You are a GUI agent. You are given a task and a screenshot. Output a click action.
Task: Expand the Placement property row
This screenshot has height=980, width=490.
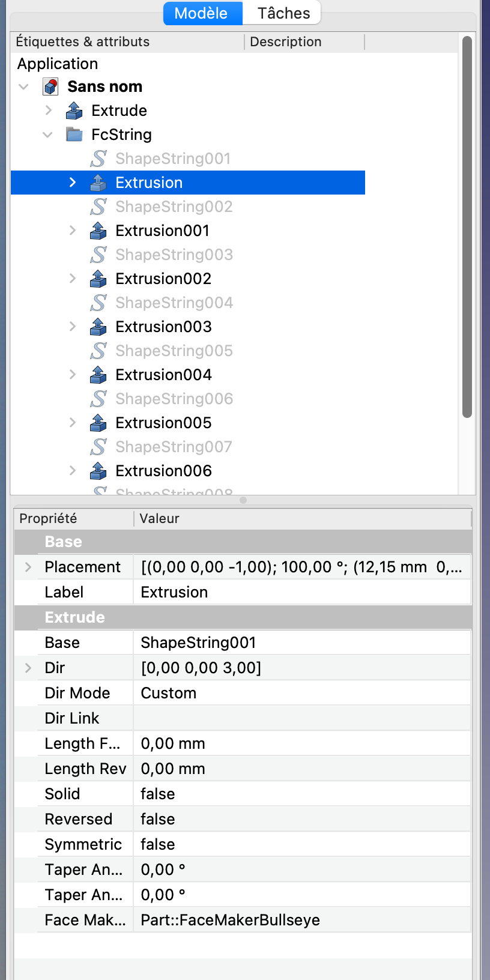coord(28,567)
